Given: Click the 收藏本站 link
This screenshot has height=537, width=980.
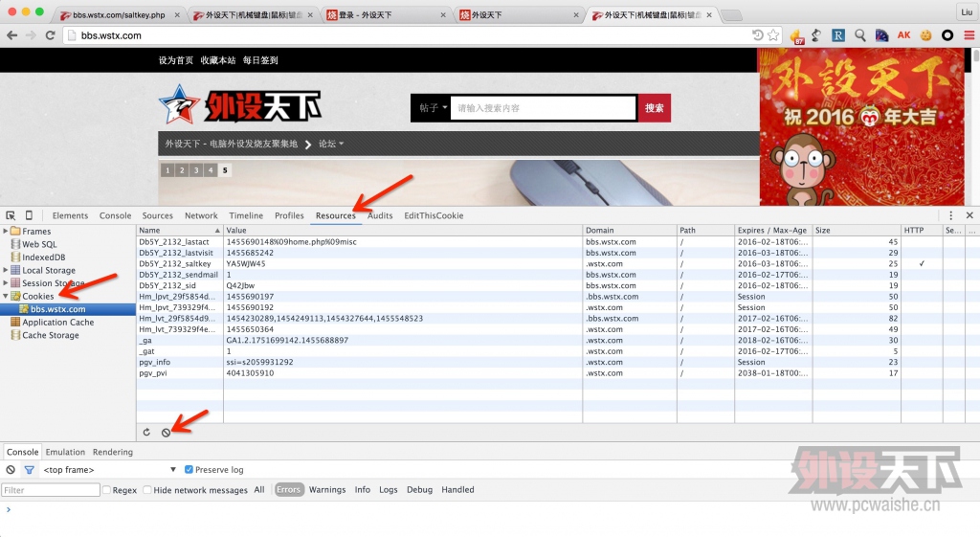Looking at the screenshot, I should pos(218,60).
